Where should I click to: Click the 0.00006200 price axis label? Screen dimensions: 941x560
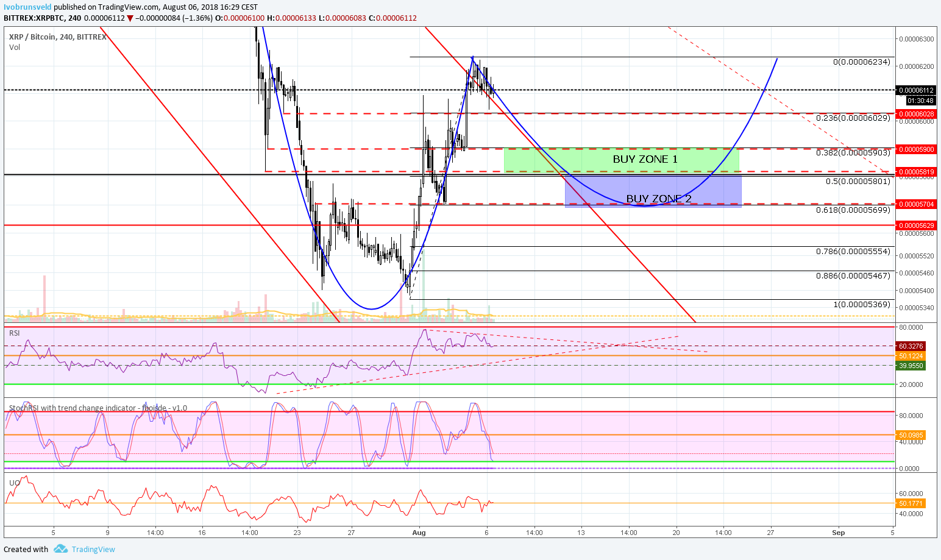(916, 66)
